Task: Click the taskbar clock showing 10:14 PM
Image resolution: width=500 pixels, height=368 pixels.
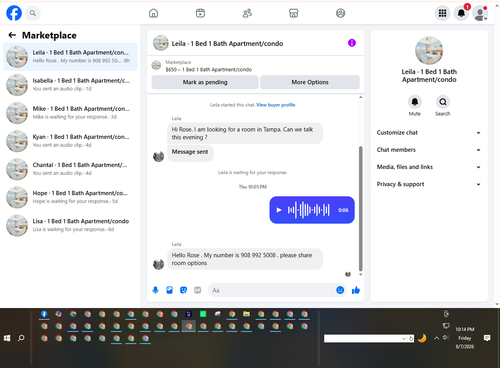Action: [x=465, y=338]
